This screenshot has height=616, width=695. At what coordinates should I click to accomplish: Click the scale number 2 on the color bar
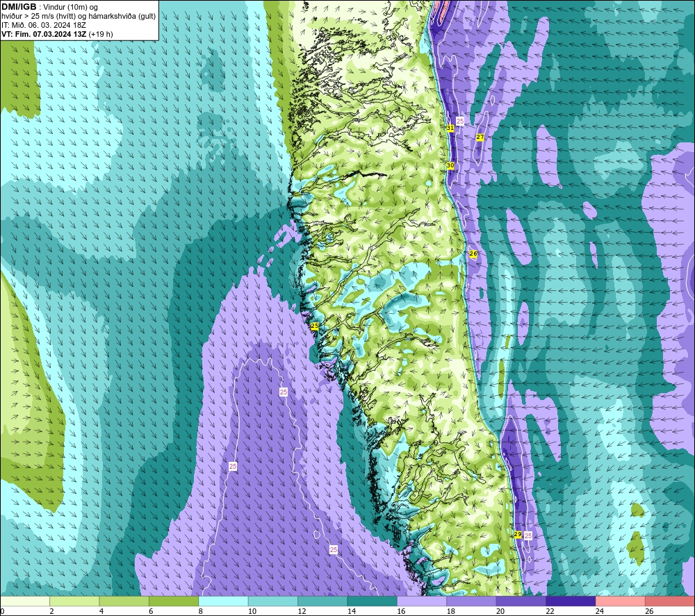[52, 612]
